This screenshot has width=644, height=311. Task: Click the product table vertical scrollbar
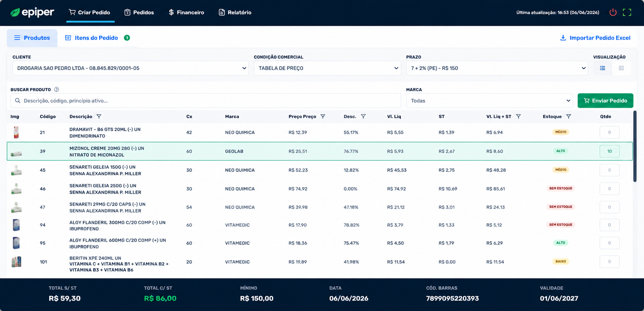tap(635, 146)
